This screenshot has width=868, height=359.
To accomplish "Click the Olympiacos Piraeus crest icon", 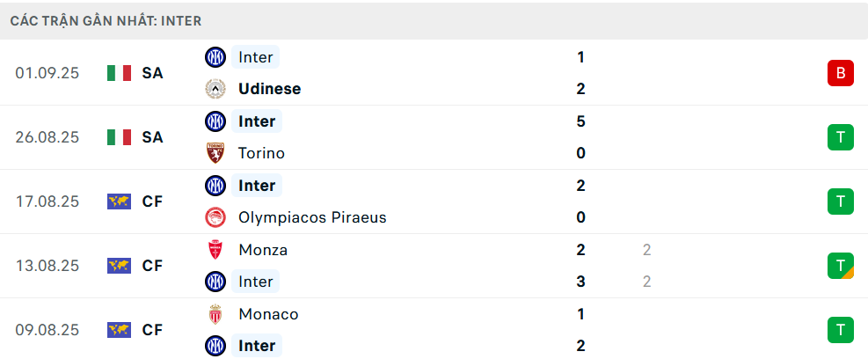I will 215,217.
